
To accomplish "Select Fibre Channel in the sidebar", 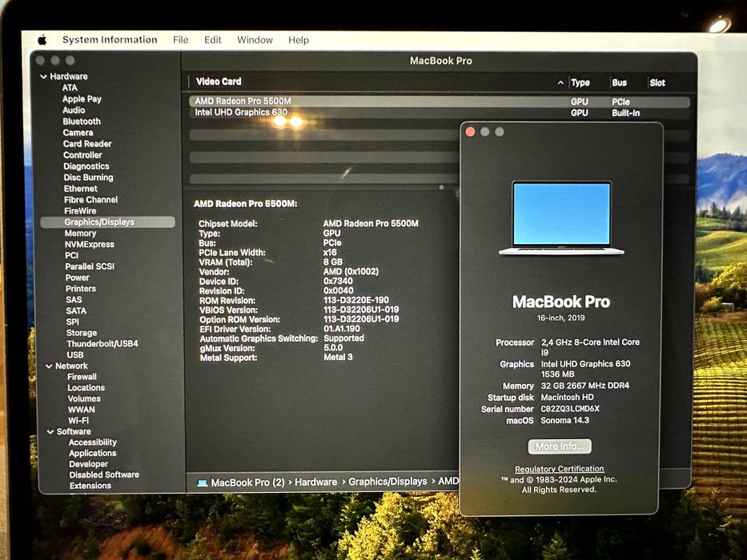I will click(91, 200).
